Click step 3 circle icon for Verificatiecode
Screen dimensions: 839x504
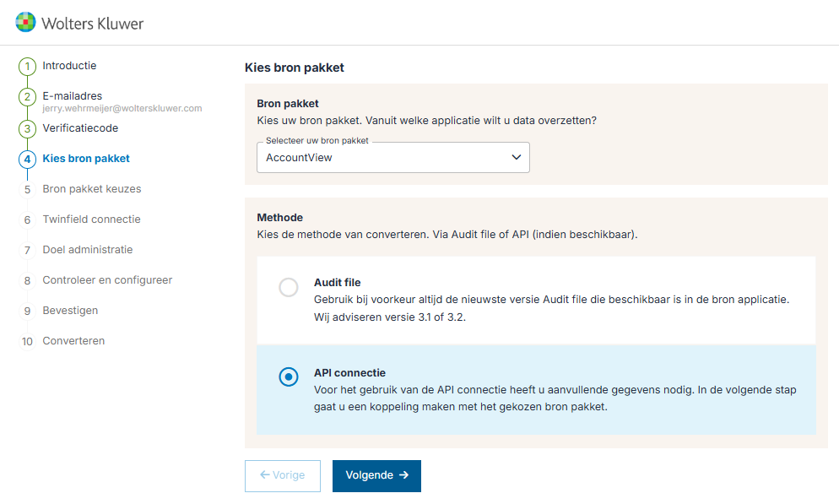pyautogui.click(x=27, y=129)
